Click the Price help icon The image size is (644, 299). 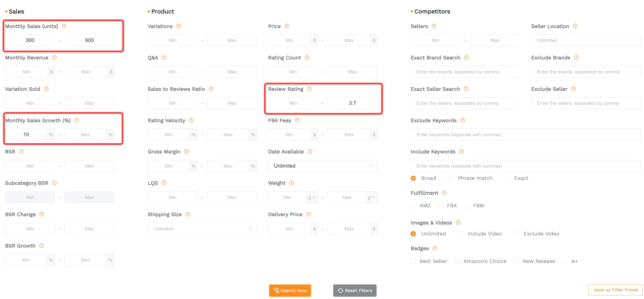tap(287, 26)
